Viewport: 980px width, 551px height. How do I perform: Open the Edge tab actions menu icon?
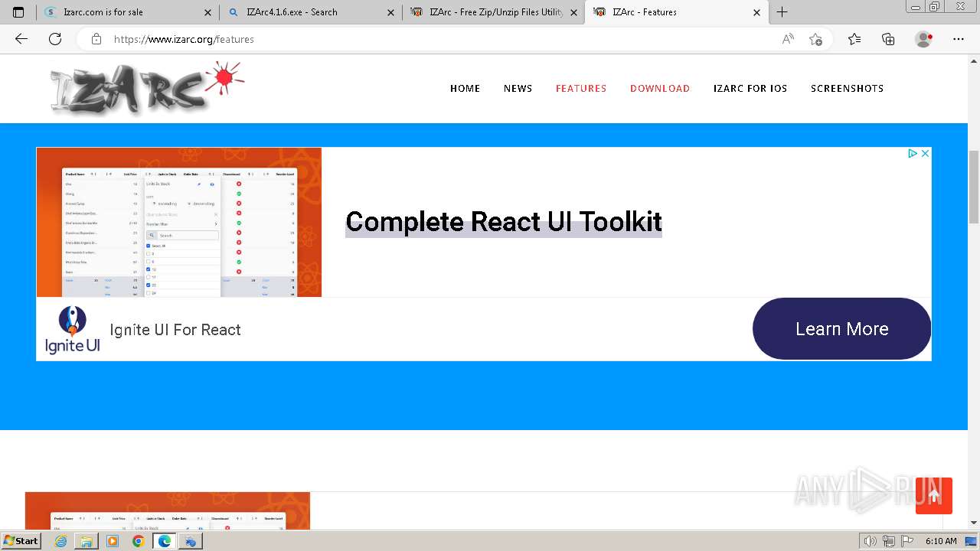click(x=18, y=12)
